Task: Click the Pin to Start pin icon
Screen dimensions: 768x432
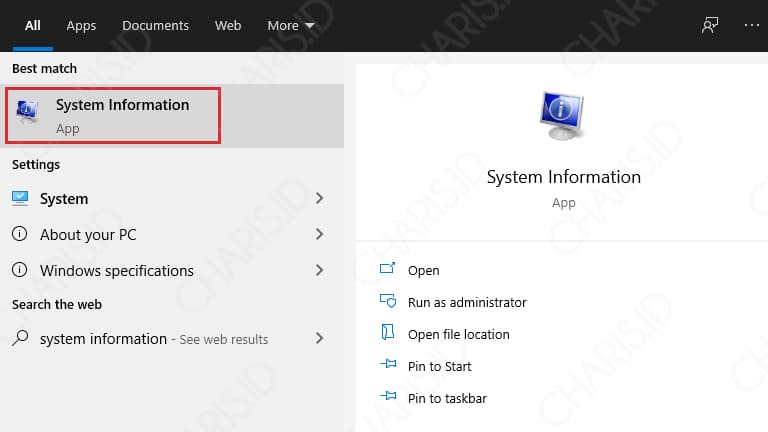Action: [x=388, y=363]
